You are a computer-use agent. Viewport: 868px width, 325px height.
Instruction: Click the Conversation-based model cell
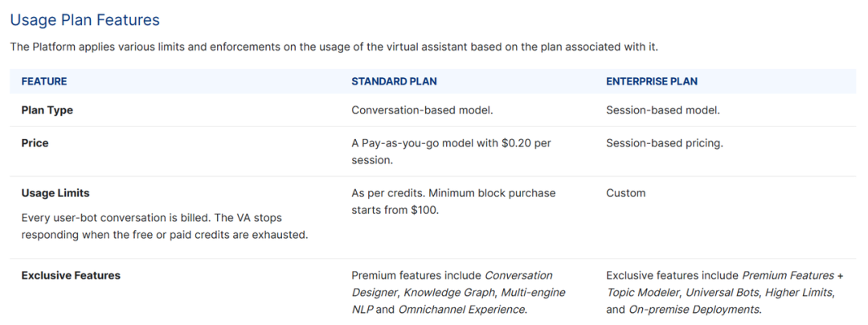tap(423, 110)
